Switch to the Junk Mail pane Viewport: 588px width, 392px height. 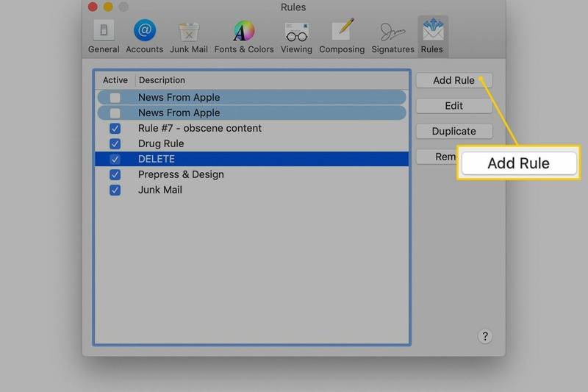[x=189, y=36]
